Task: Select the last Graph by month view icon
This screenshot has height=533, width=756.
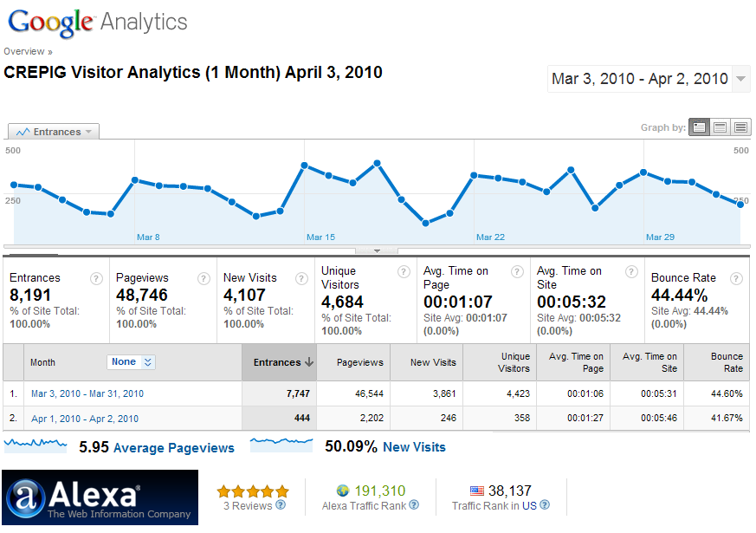Action: (740, 127)
